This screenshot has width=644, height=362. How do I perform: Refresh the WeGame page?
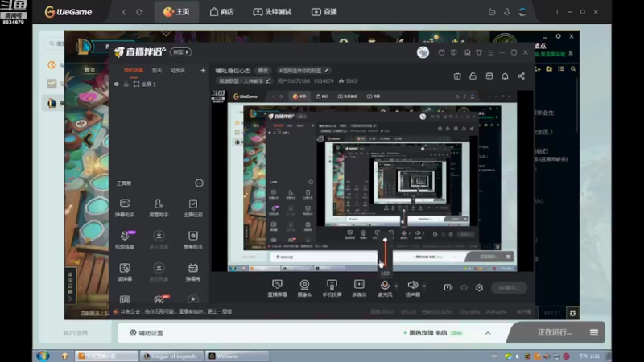tap(139, 12)
